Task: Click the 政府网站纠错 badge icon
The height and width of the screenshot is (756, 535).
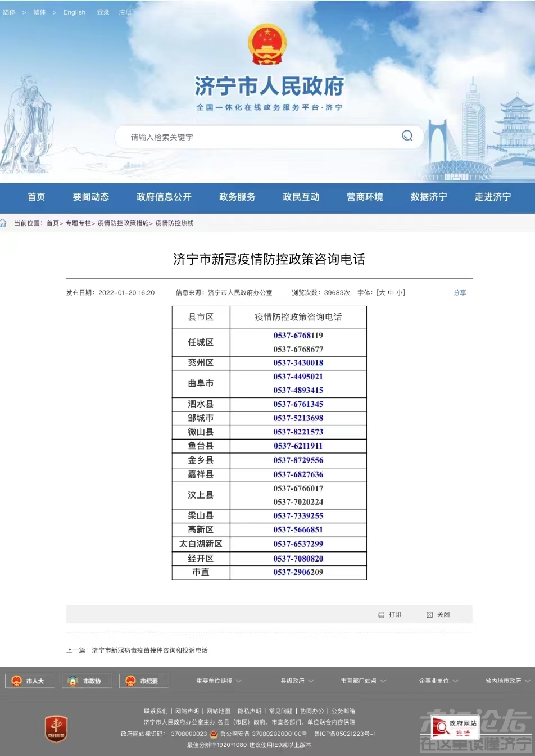Action: coord(454,727)
